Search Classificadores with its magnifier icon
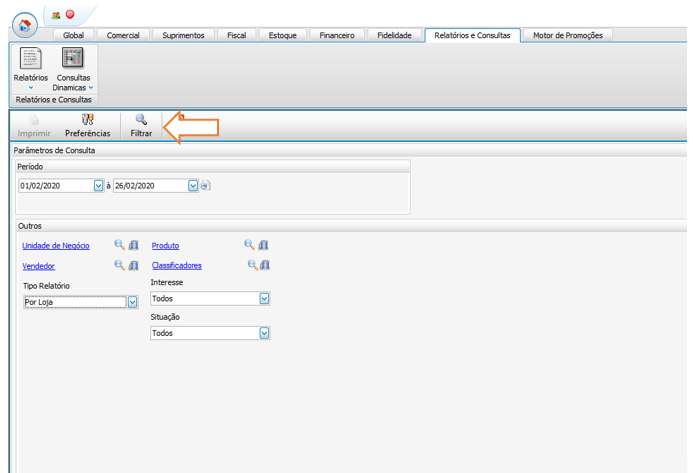The image size is (693, 473). click(x=252, y=265)
